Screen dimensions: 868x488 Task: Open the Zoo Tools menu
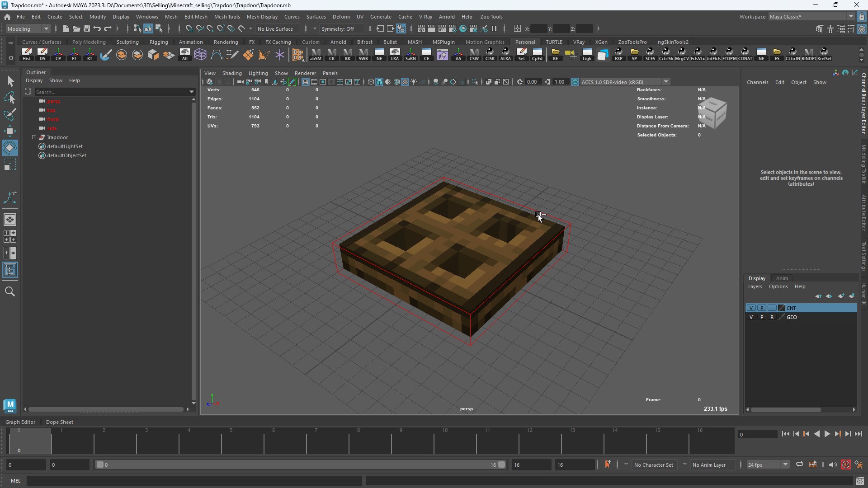pyautogui.click(x=491, y=17)
